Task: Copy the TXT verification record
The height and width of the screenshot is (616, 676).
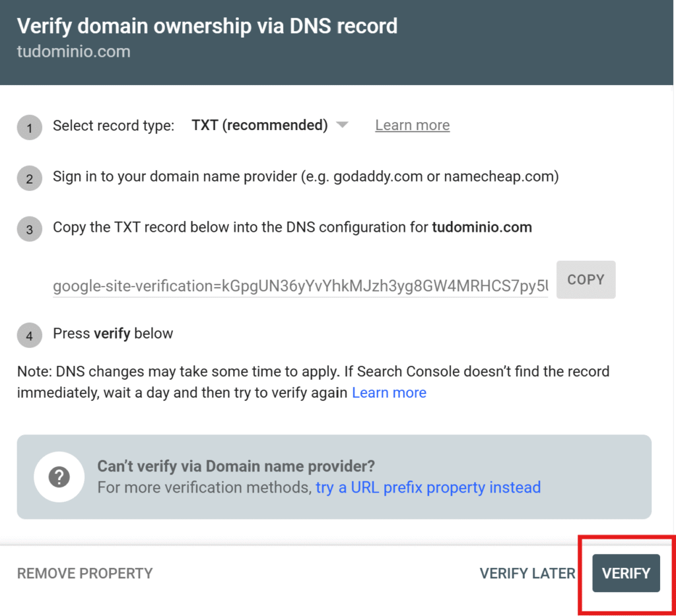Action: [586, 279]
